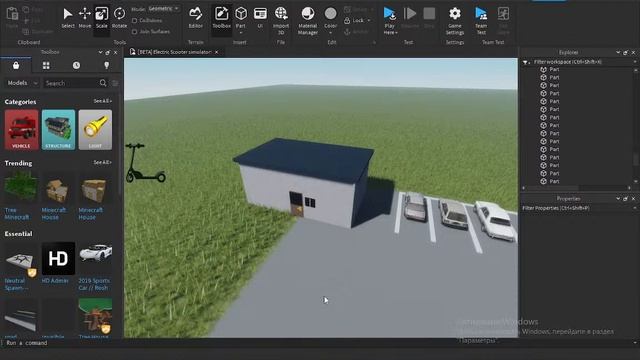
Task: Undock the Properties panel
Action: (625, 199)
